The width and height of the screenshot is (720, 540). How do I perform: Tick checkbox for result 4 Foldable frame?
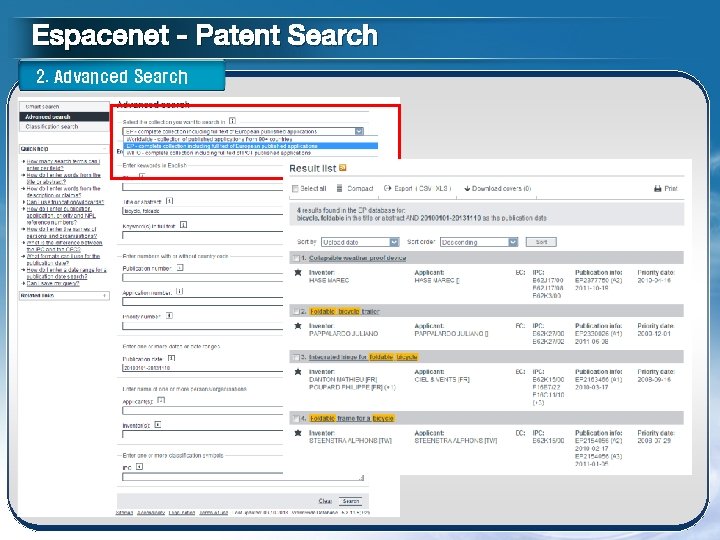[297, 418]
